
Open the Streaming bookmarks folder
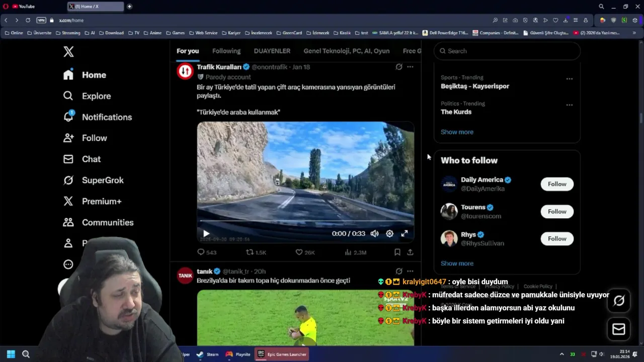coord(67,33)
